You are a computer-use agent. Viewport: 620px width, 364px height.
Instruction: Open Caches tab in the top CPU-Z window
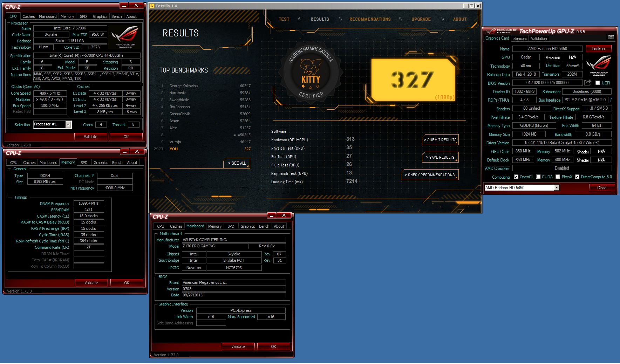[x=28, y=16]
